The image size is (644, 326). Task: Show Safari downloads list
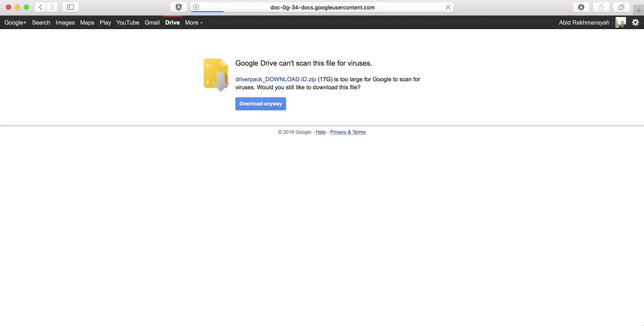click(x=581, y=7)
